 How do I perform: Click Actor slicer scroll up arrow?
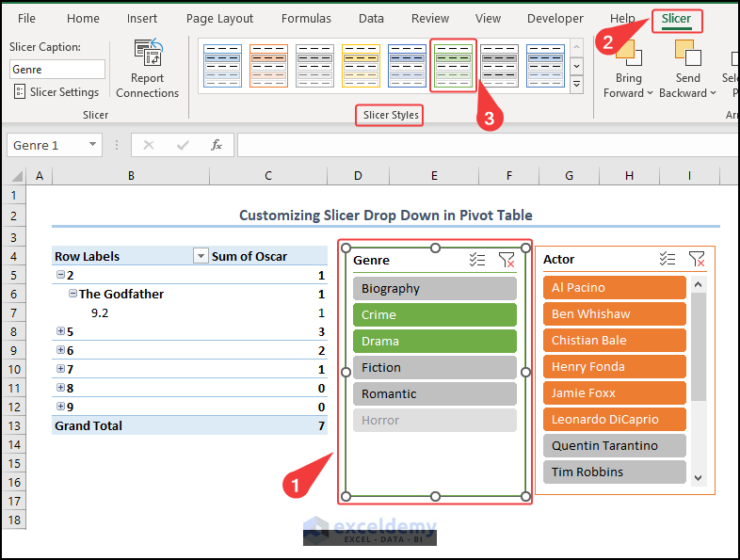click(698, 284)
